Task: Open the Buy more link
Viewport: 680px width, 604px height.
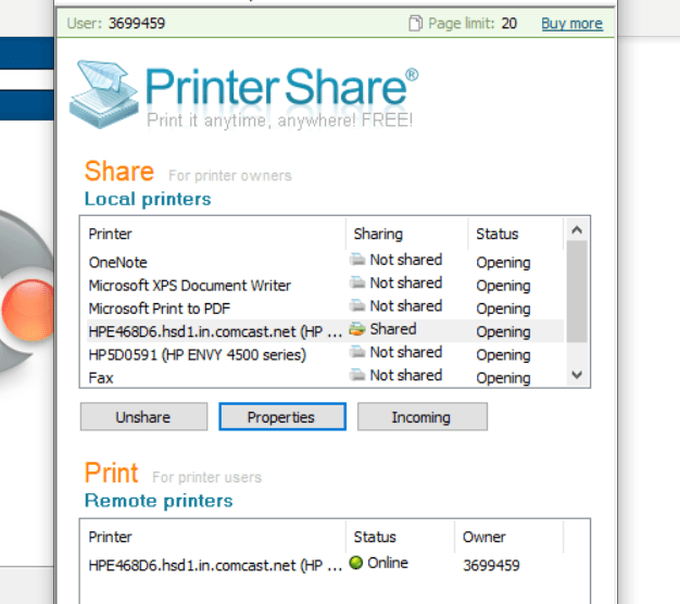Action: tap(572, 23)
